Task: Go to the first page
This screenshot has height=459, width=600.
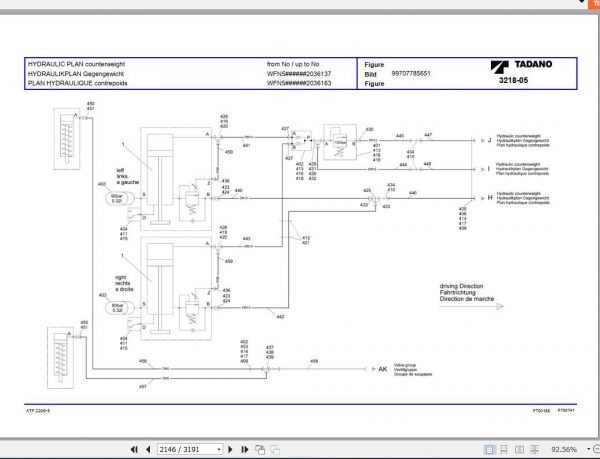Action: tap(134, 449)
